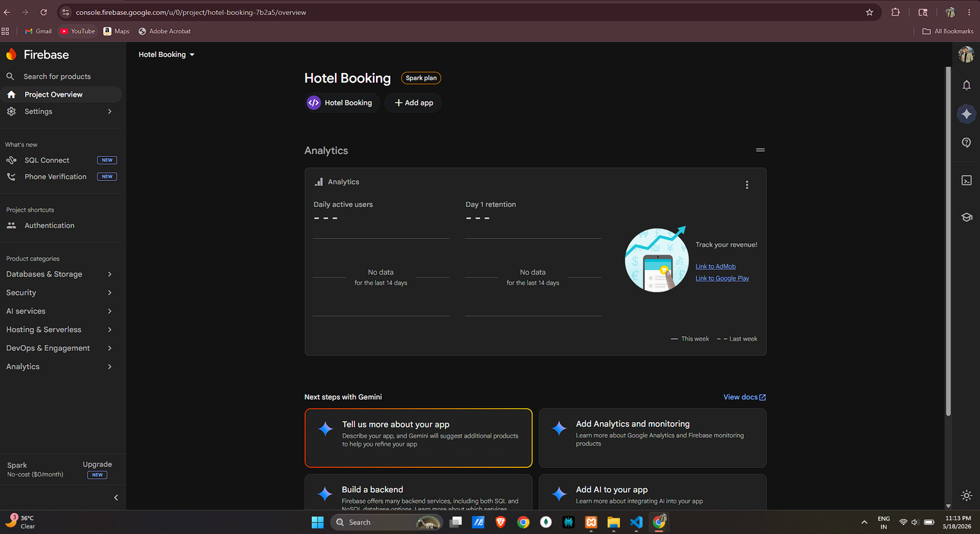
Task: Open the Maps bookmark
Action: coord(116,31)
